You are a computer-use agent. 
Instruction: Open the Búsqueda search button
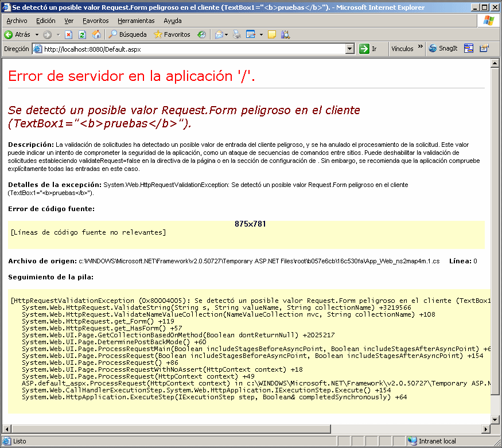pyautogui.click(x=127, y=34)
